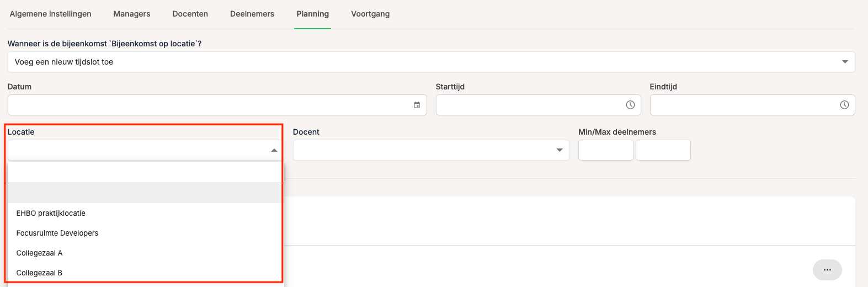This screenshot has height=287, width=868.
Task: Switch to the Algemene instellingen tab
Action: click(51, 14)
